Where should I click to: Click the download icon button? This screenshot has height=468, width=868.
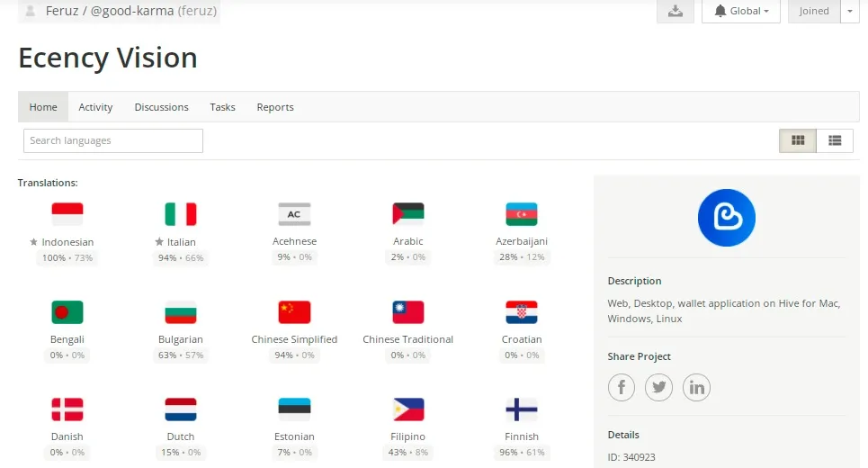point(676,11)
